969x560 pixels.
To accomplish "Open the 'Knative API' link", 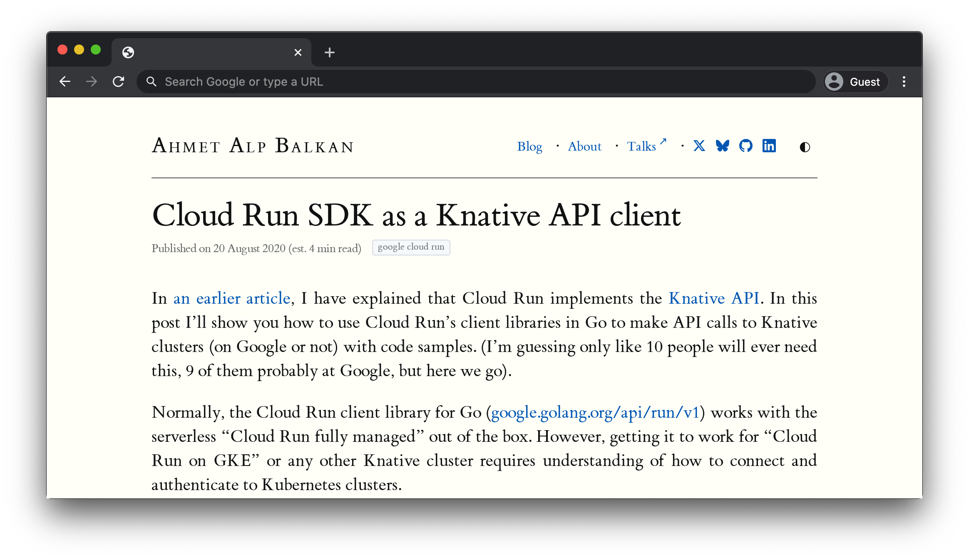I will point(714,298).
